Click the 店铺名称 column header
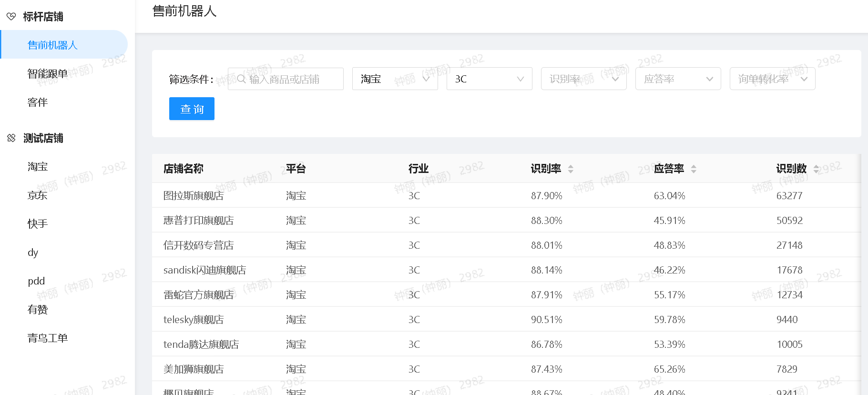 point(184,169)
